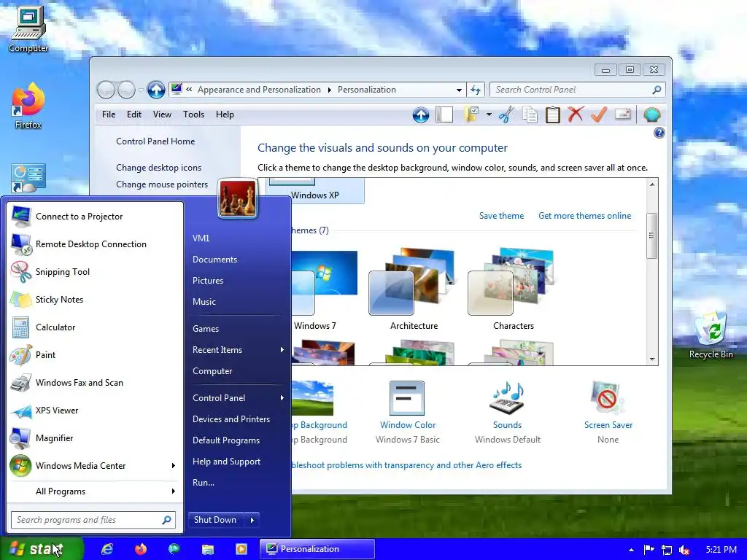Click the orange checkmark toolbar icon

click(599, 114)
